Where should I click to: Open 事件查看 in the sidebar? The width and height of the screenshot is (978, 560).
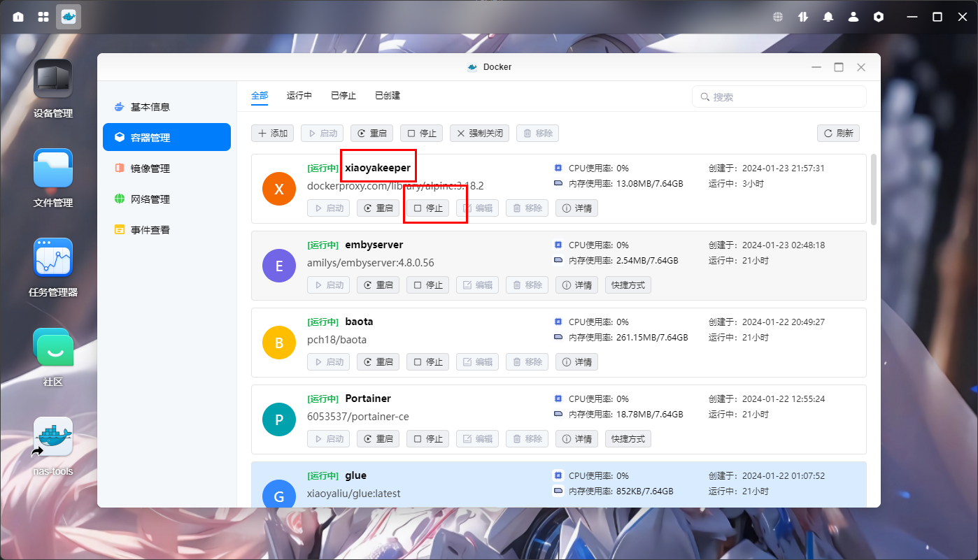coord(150,230)
